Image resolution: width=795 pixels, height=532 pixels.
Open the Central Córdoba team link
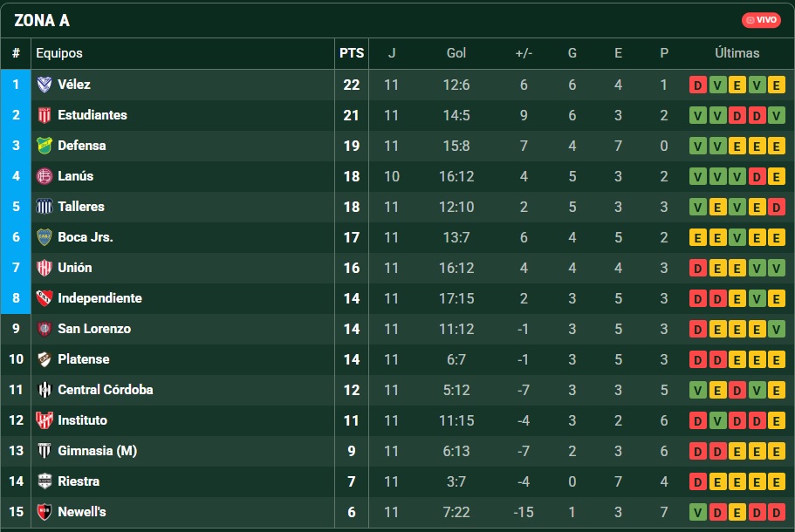pyautogui.click(x=105, y=390)
